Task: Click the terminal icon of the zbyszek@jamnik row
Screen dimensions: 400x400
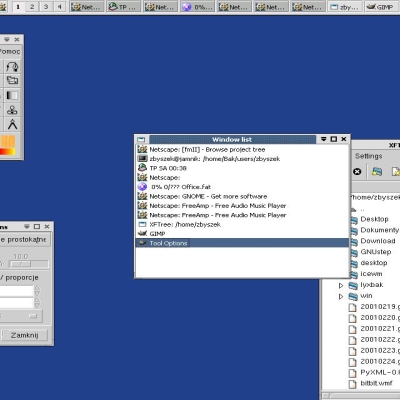Action: [142, 159]
